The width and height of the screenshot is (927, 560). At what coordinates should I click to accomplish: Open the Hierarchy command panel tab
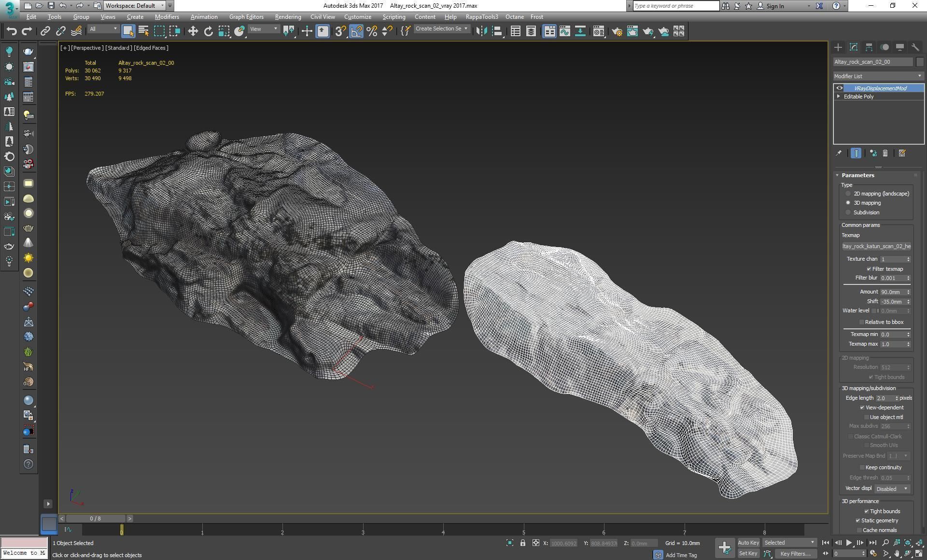tap(869, 47)
